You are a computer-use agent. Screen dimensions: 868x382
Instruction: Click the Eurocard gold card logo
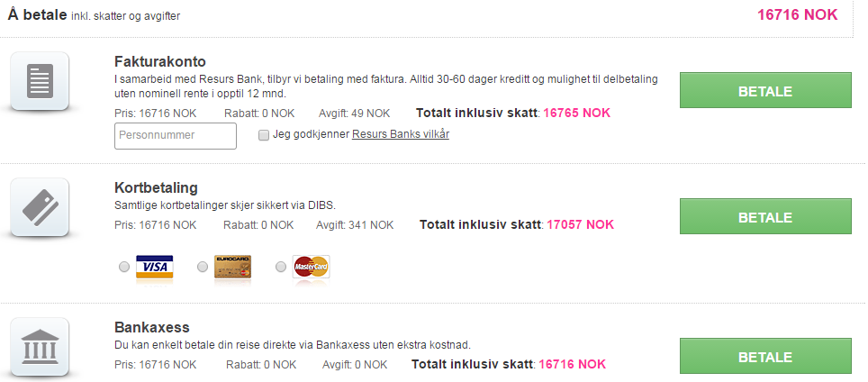click(x=232, y=267)
